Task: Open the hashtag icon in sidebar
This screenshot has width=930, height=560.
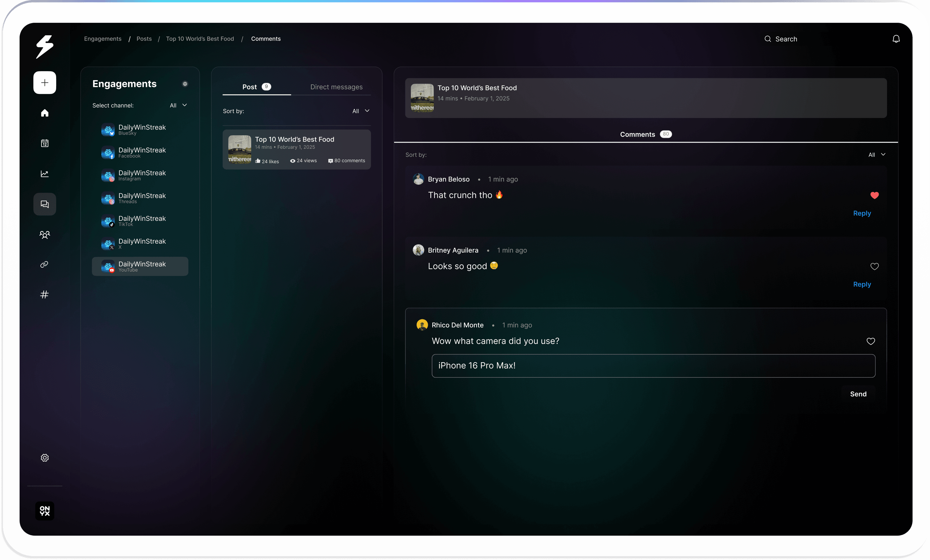Action: 45,295
